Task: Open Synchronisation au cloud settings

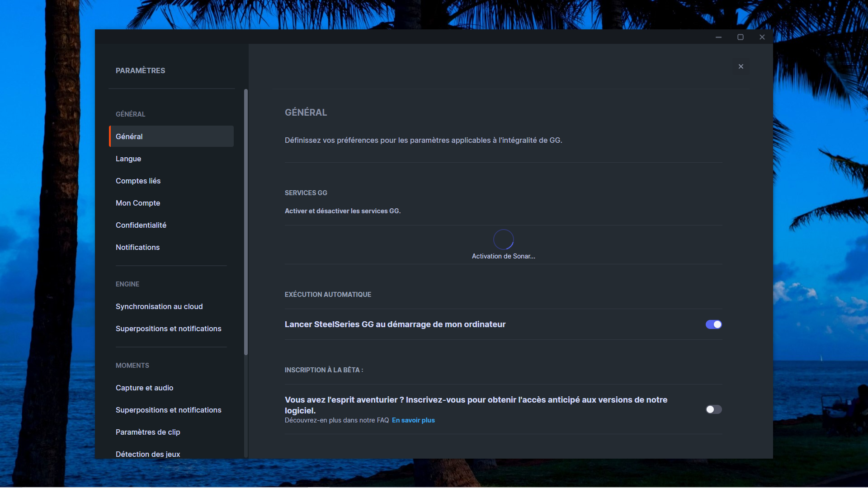Action: pyautogui.click(x=171, y=306)
